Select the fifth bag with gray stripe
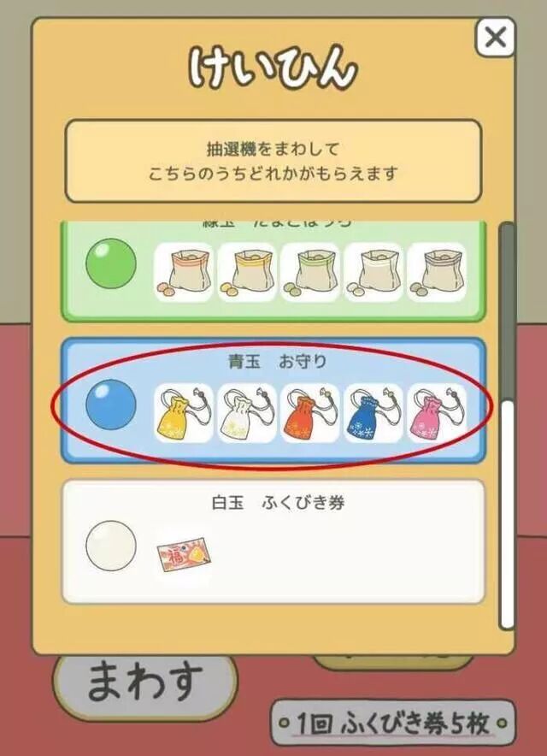Viewport: 547px width, 756px height. pos(437,272)
